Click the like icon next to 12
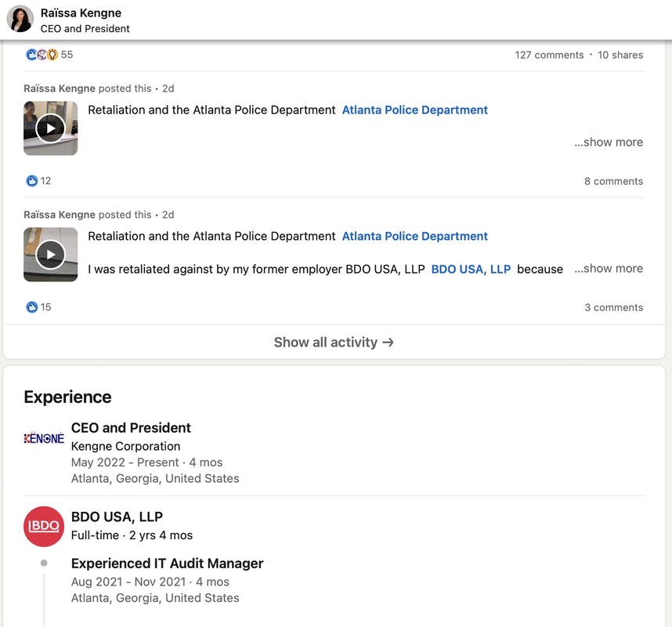 (x=31, y=181)
